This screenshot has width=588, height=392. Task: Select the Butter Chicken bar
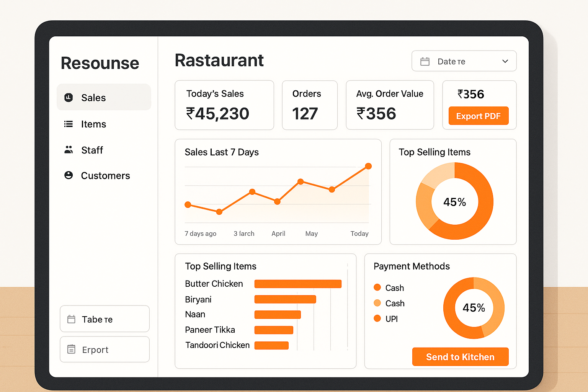(x=298, y=284)
